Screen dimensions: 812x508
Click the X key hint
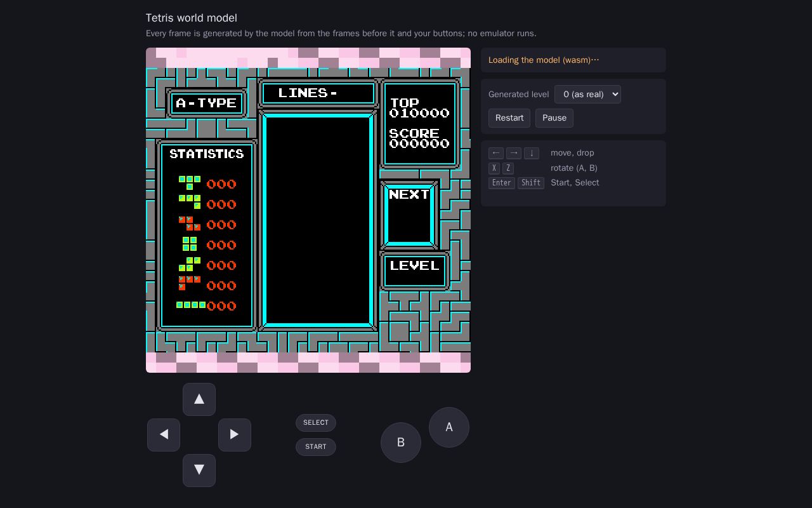494,168
